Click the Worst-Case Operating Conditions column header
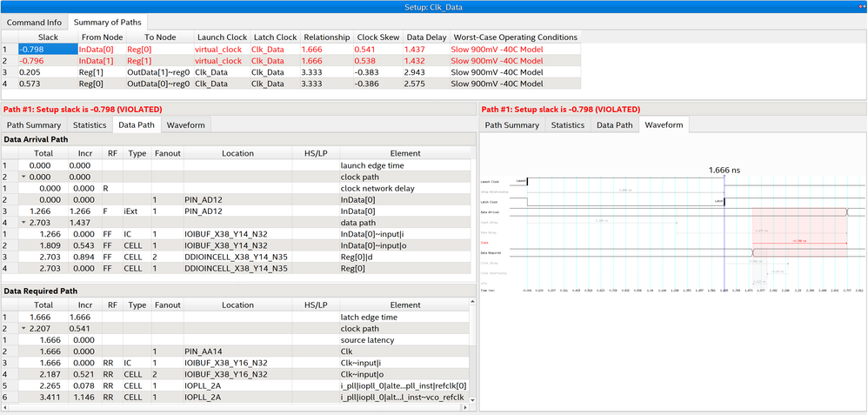The image size is (868, 415). 515,37
